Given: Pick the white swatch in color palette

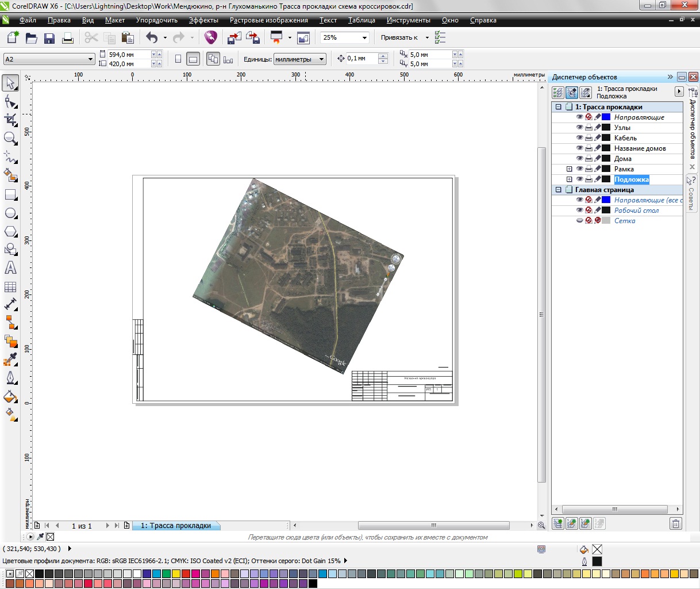Looking at the screenshot, I should [x=136, y=574].
